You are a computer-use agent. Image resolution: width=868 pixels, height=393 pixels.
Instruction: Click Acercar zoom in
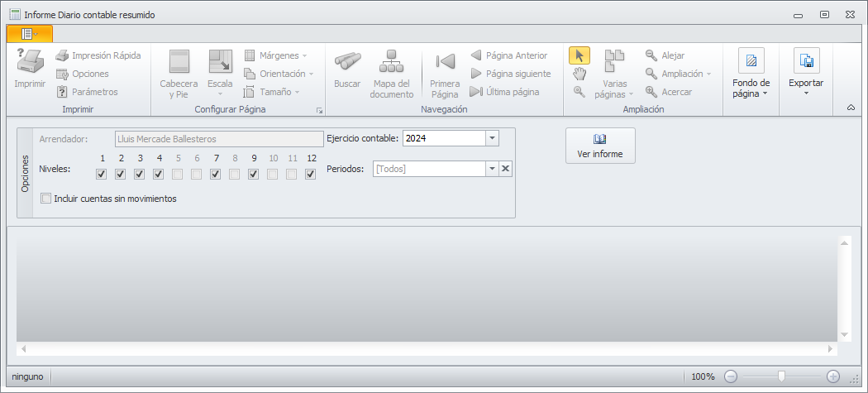[x=669, y=92]
